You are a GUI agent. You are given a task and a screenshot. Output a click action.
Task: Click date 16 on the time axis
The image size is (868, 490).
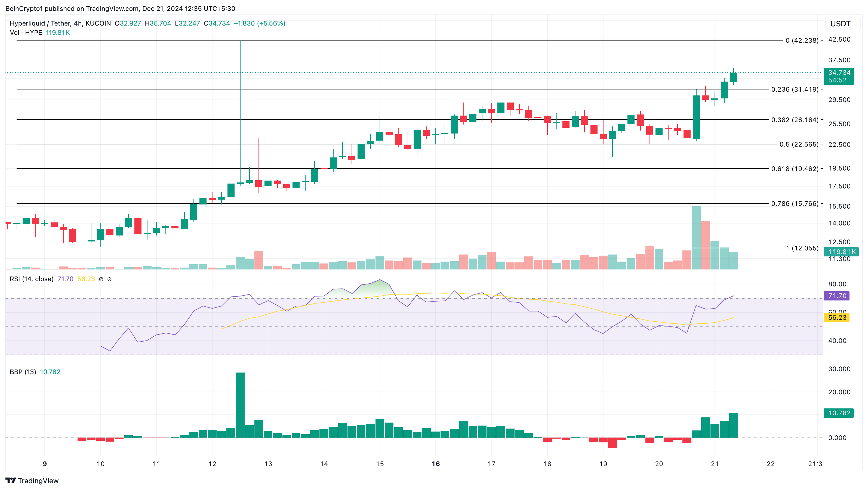pos(435,464)
